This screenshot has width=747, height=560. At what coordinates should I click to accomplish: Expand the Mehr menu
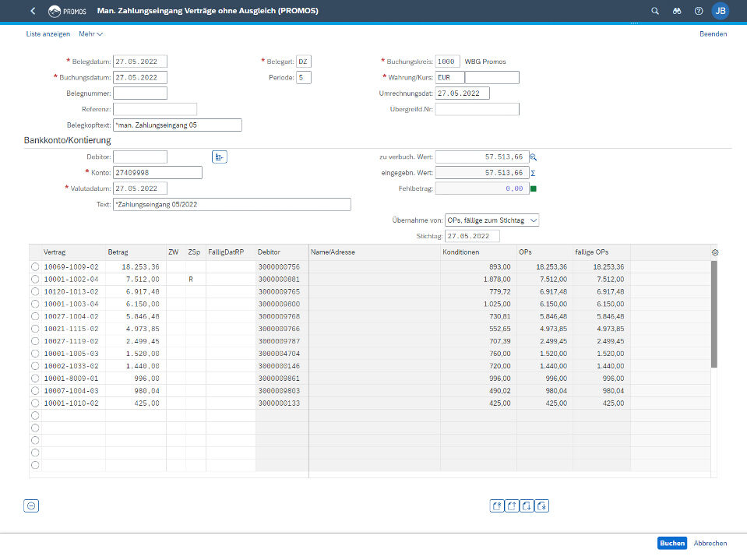coord(90,34)
